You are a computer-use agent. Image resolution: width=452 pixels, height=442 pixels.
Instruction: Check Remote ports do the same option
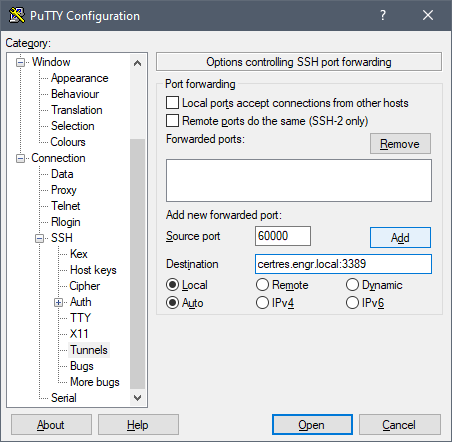pyautogui.click(x=172, y=120)
